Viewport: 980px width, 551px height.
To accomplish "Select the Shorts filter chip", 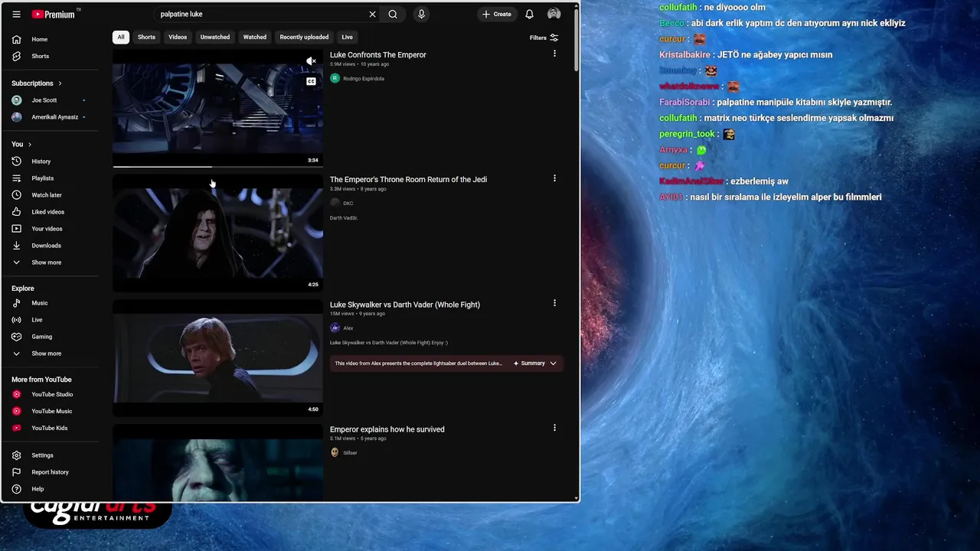I will coord(146,37).
